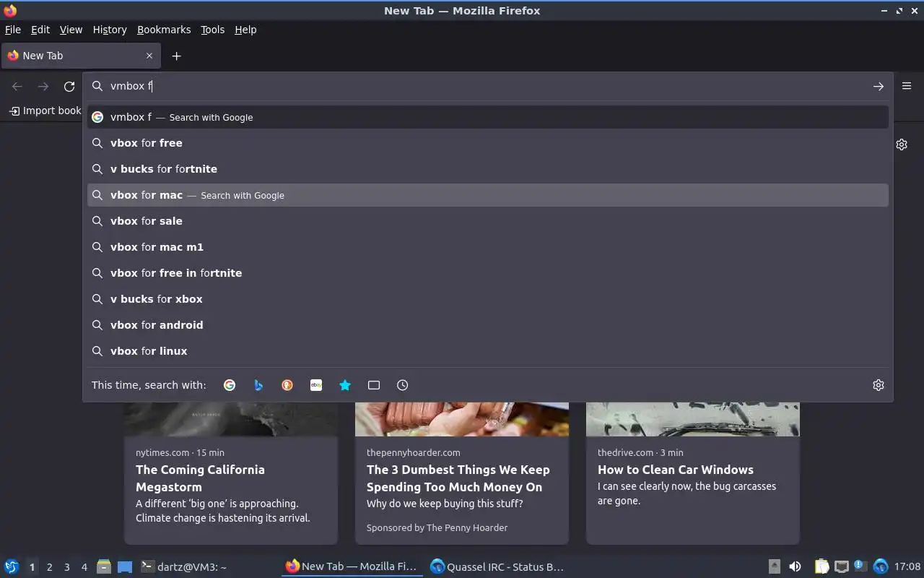The height and width of the screenshot is (578, 924).
Task: Search this time with Bing icon
Action: coord(258,385)
